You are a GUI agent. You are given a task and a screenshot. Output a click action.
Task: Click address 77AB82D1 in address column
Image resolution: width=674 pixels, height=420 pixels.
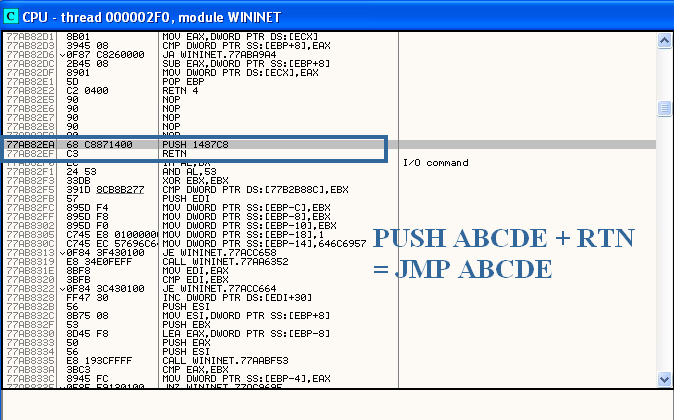[28, 36]
